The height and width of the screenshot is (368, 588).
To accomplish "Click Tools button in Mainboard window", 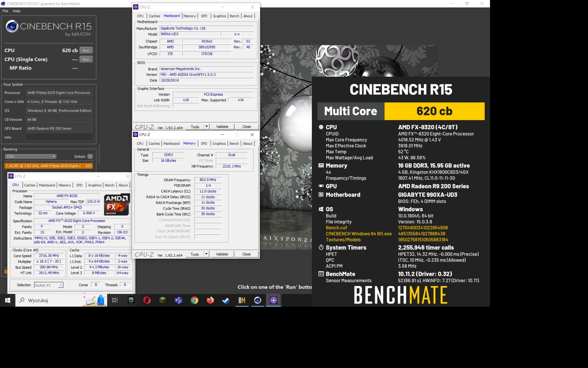I will pos(195,126).
